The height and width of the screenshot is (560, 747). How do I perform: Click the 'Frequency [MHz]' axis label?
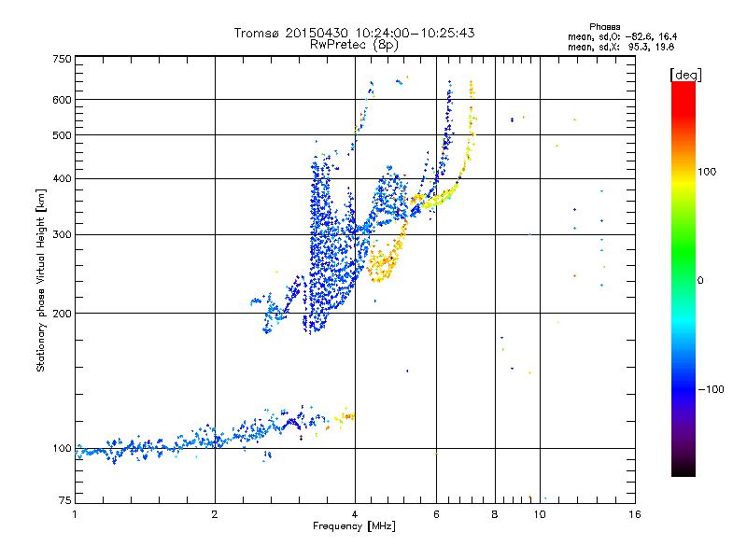tap(354, 526)
